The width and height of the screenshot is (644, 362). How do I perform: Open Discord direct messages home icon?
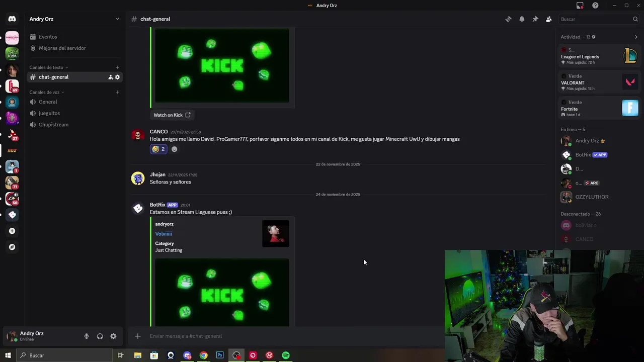click(x=12, y=19)
